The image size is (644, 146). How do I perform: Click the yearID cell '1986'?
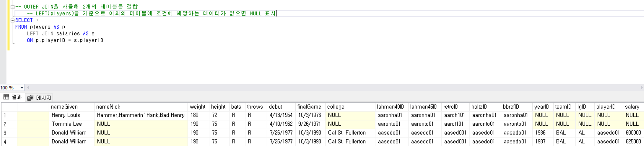pyautogui.click(x=543, y=132)
